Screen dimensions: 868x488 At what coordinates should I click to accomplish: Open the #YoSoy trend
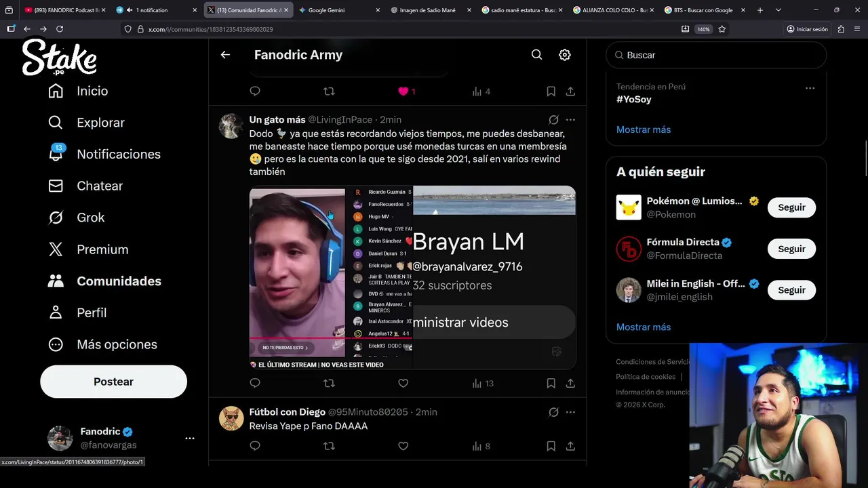(634, 99)
